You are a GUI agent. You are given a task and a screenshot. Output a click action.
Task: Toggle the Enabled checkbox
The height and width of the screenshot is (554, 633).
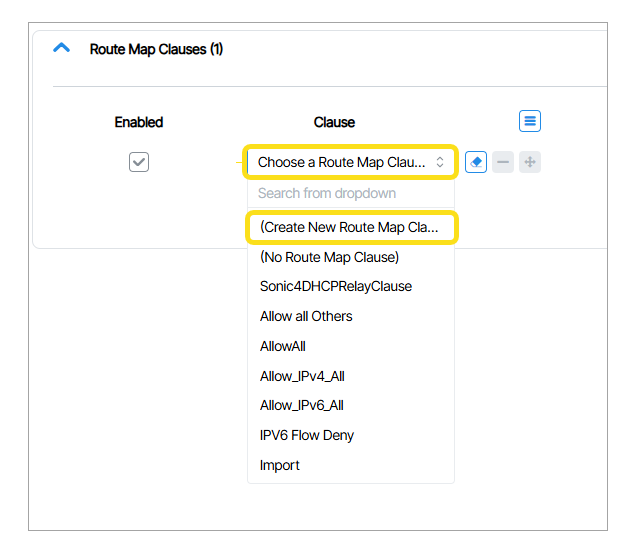139,162
